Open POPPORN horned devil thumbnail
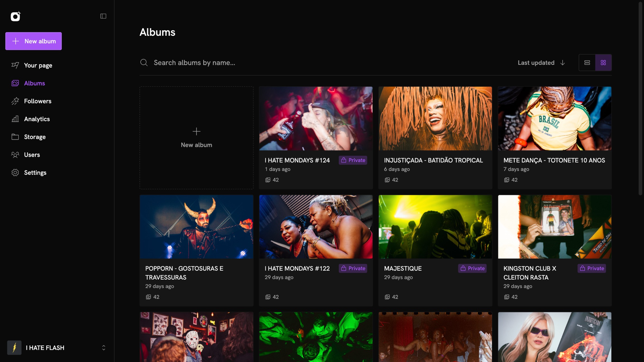The height and width of the screenshot is (362, 644). point(196,227)
